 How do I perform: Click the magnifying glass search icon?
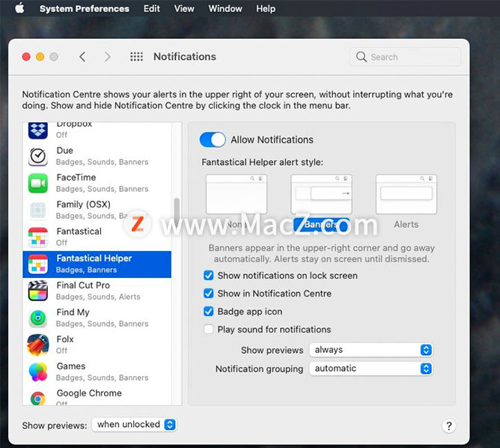(x=362, y=57)
